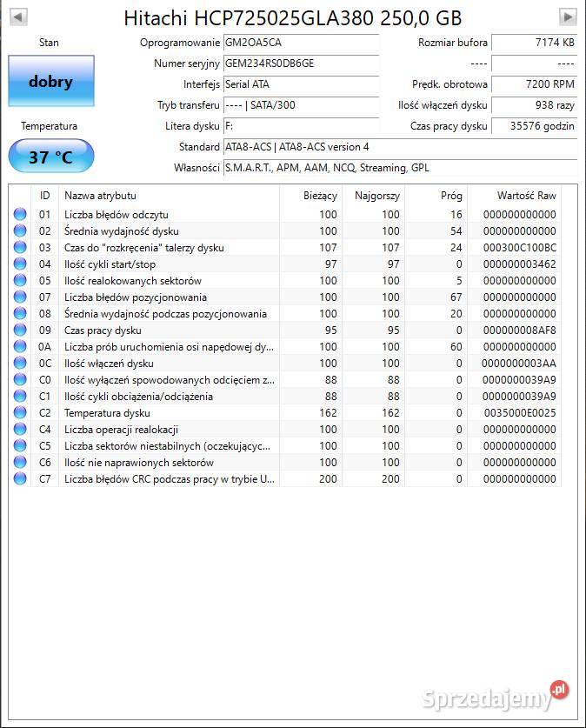Click status icon for attribute 0A

(x=20, y=346)
